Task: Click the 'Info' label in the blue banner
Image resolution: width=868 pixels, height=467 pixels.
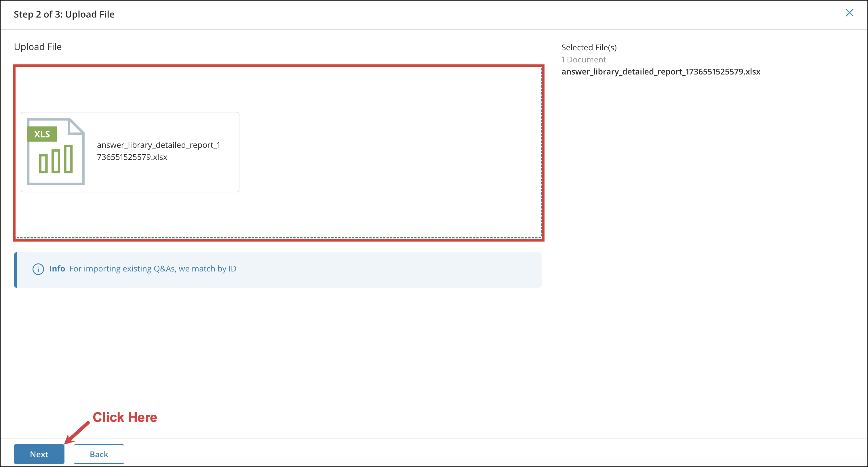Action: (x=57, y=269)
